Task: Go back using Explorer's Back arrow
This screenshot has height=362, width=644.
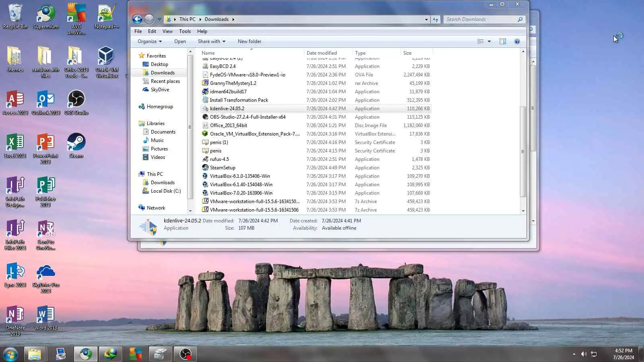Action: 137,19
